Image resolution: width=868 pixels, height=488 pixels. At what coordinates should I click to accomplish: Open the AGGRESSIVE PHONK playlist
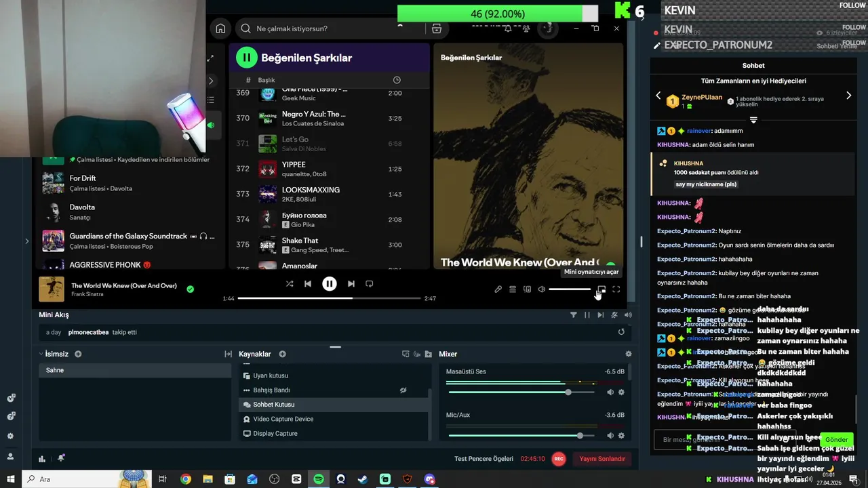tap(129, 264)
